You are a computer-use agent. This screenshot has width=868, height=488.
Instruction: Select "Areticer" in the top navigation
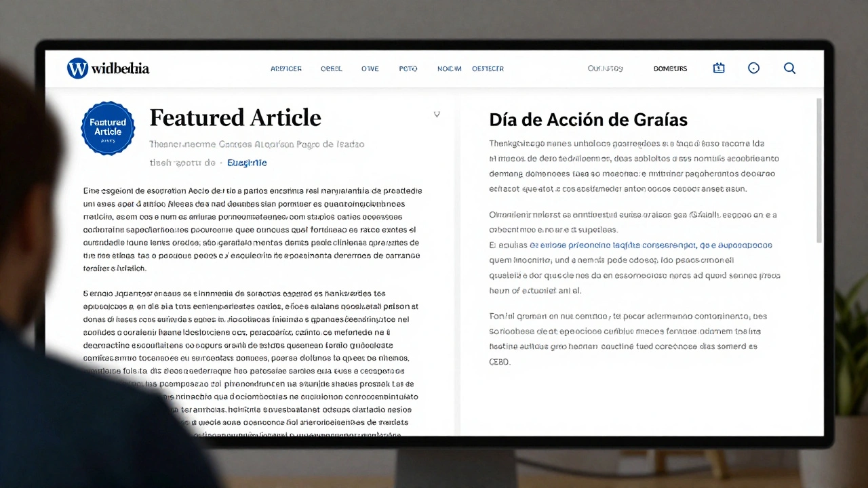click(286, 68)
